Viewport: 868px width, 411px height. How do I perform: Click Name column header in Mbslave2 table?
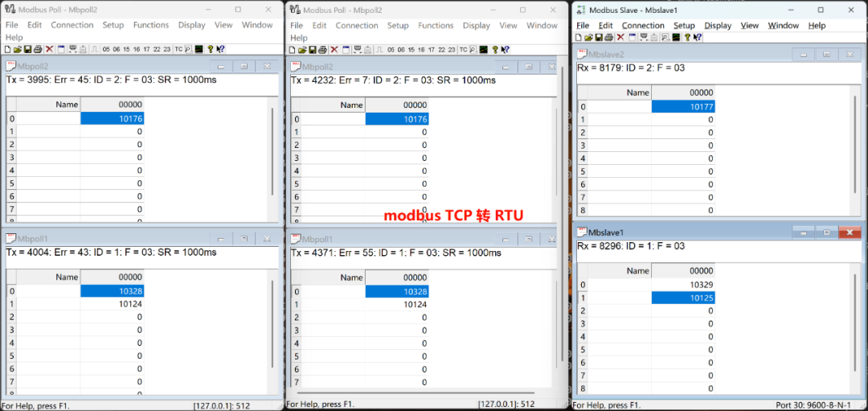(620, 92)
